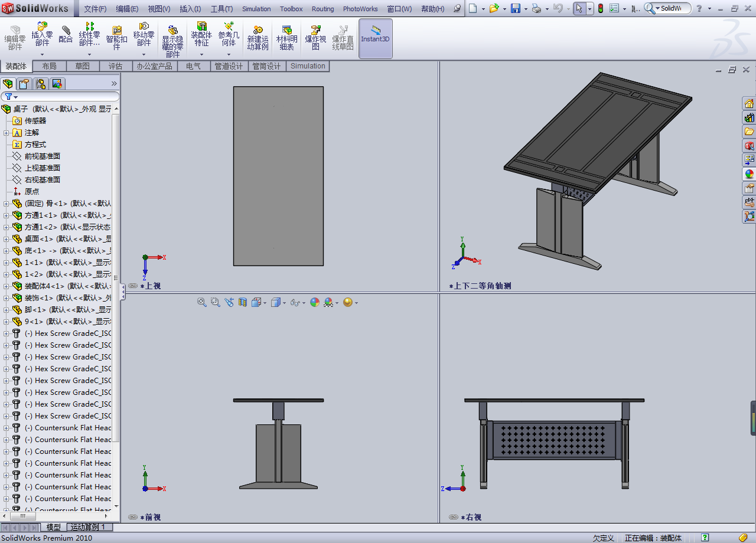Select the 脚<1> component in tree
Viewport: 756px width, 543px height.
pyautogui.click(x=67, y=310)
